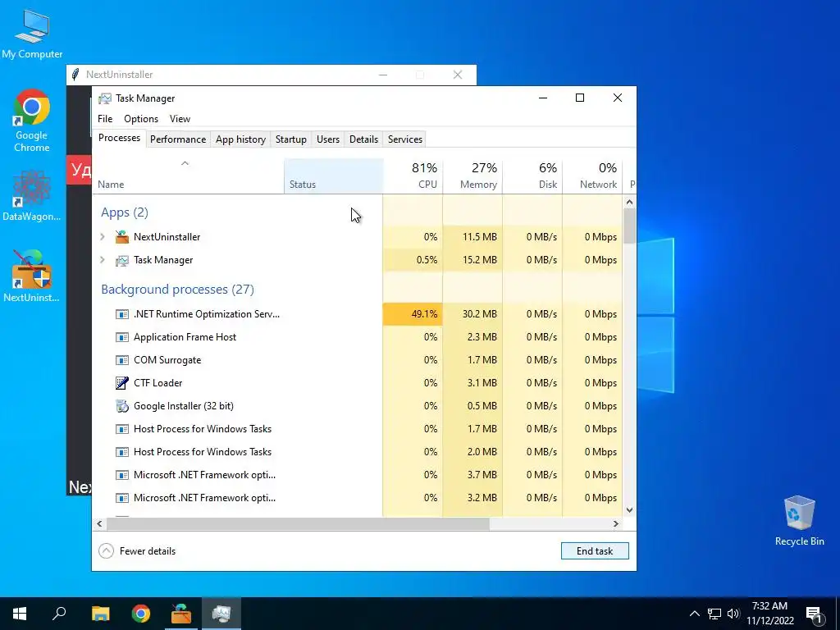Image resolution: width=840 pixels, height=630 pixels.
Task: Click the NextUninstaller app icon in process list
Action: [x=122, y=237]
